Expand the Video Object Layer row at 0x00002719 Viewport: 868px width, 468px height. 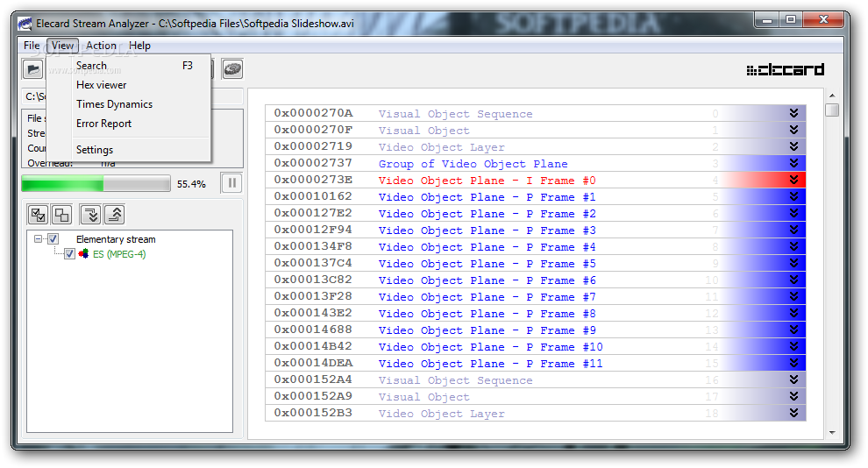click(x=793, y=146)
